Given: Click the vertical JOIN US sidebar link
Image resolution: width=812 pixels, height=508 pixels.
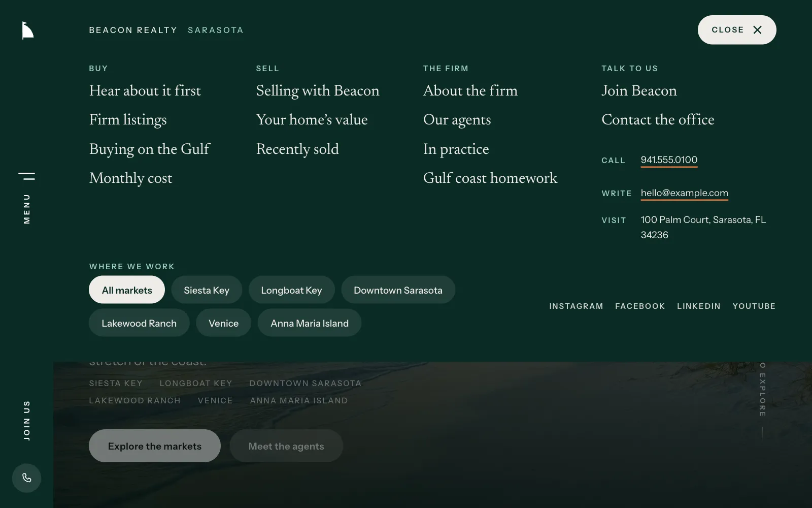Looking at the screenshot, I should click(x=27, y=420).
